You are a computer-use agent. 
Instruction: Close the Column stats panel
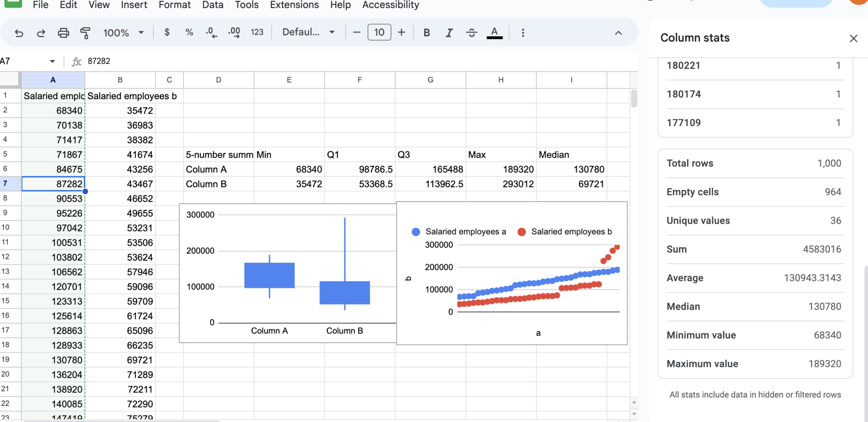pyautogui.click(x=853, y=38)
